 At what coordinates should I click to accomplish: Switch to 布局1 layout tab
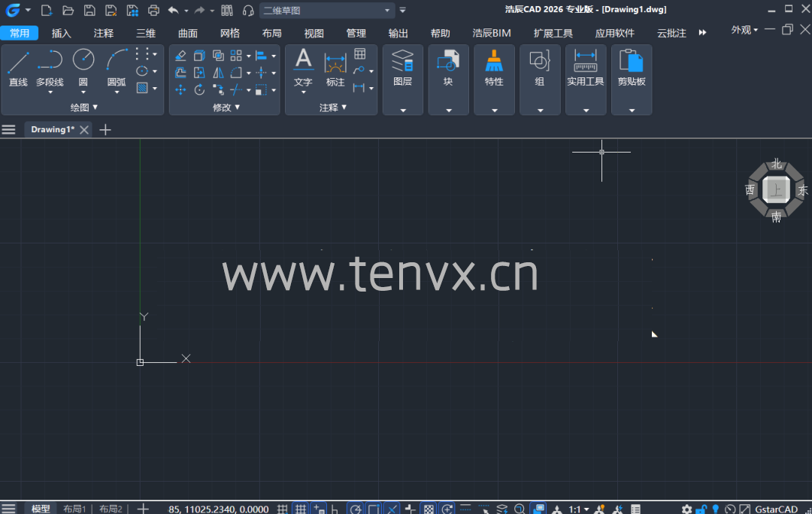(74, 509)
